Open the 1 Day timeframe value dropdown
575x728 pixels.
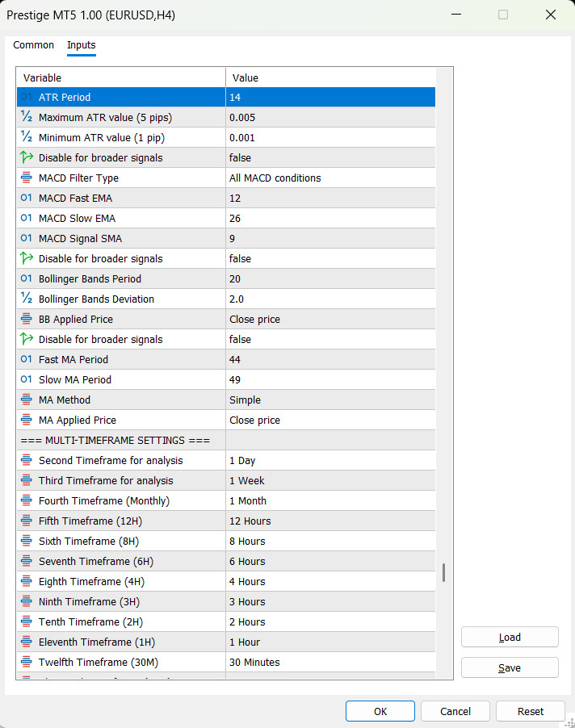(x=330, y=460)
